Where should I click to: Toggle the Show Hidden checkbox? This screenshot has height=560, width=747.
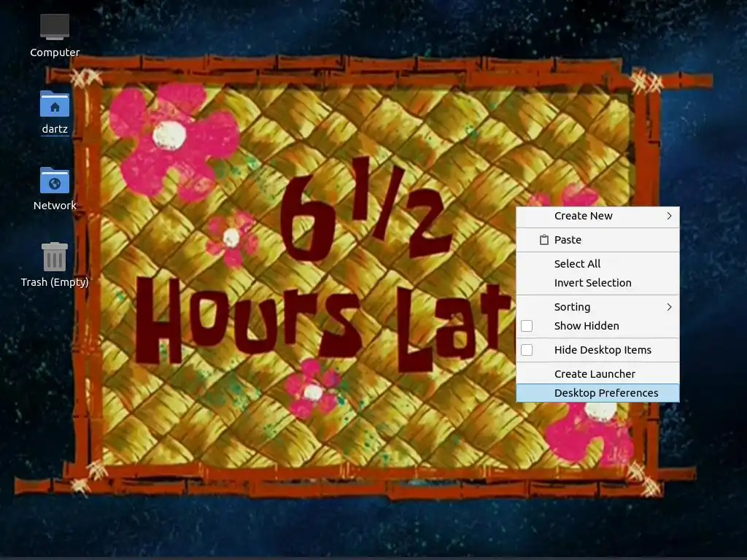527,326
